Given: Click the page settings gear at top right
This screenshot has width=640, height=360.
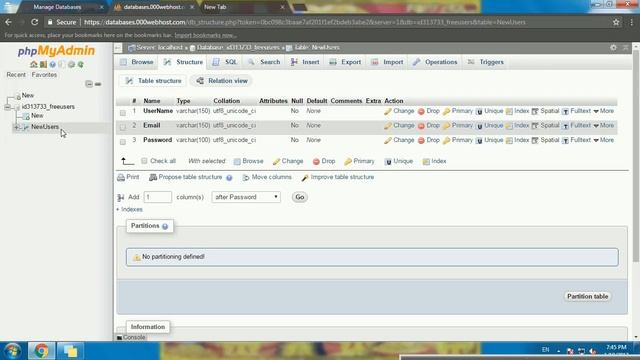Looking at the screenshot, I should (613, 47).
